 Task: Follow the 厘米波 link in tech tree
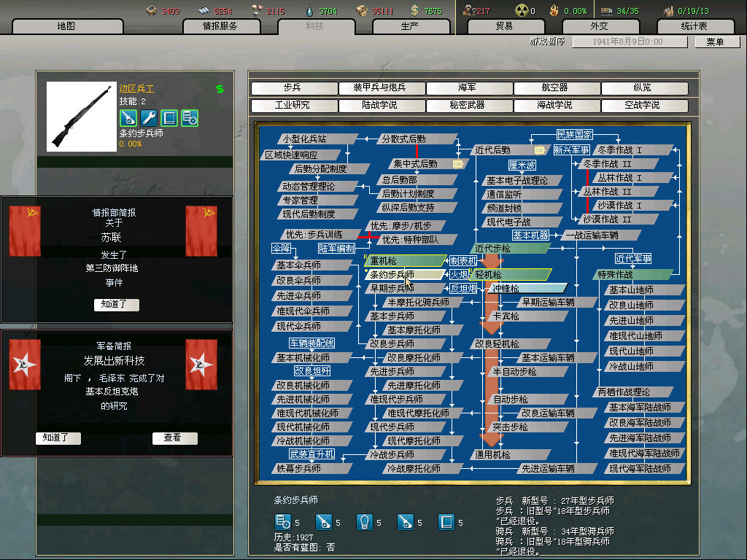(x=522, y=166)
